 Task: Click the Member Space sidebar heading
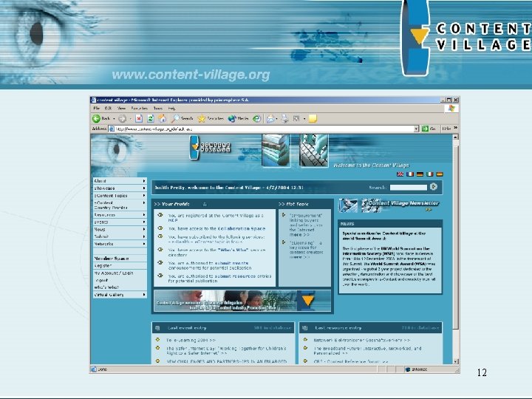click(x=112, y=258)
